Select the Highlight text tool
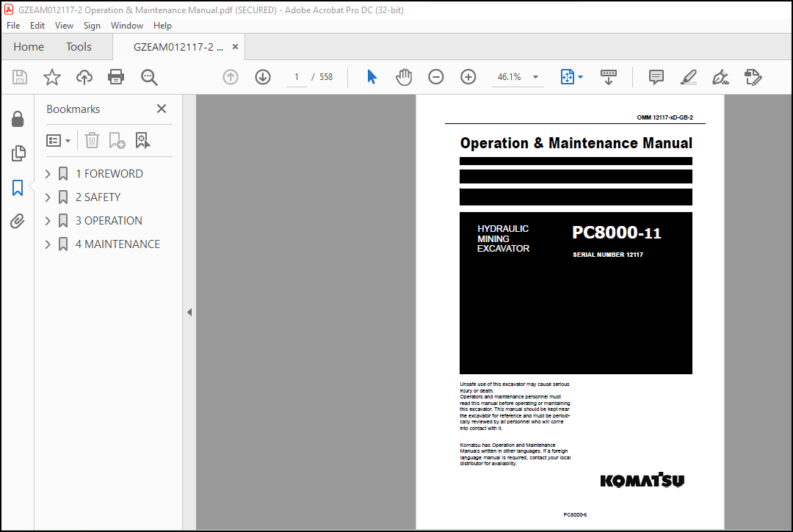The image size is (793, 532). click(688, 77)
